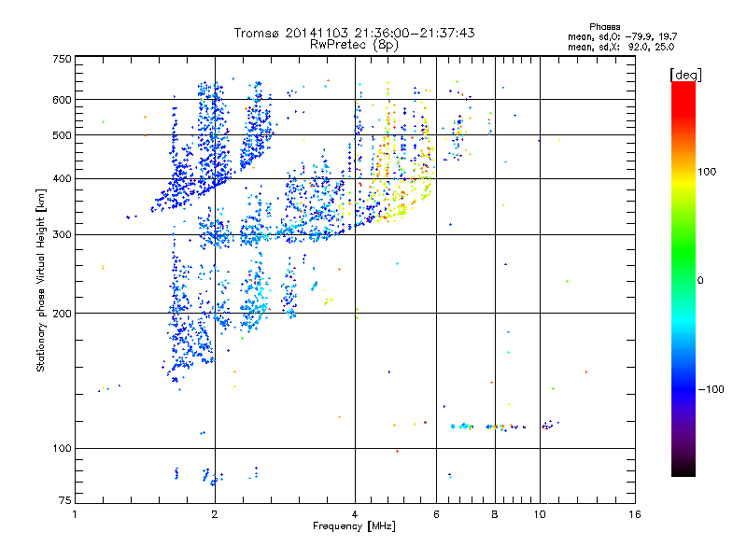Click the '1' x-axis tick label
Viewport: 747px width, 560px height.
pyautogui.click(x=75, y=514)
